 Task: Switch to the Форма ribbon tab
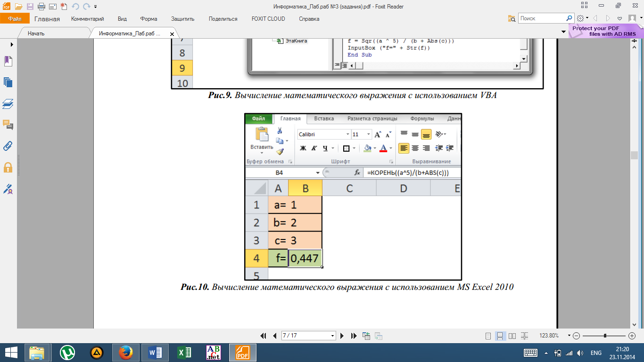click(x=149, y=19)
